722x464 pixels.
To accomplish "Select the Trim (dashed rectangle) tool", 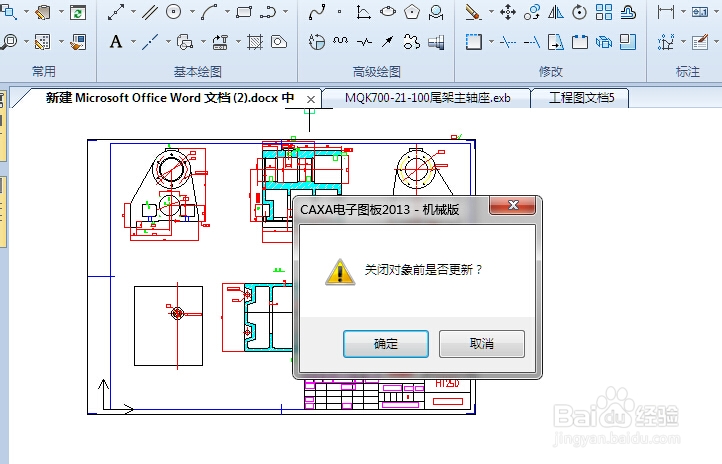I will pyautogui.click(x=473, y=42).
